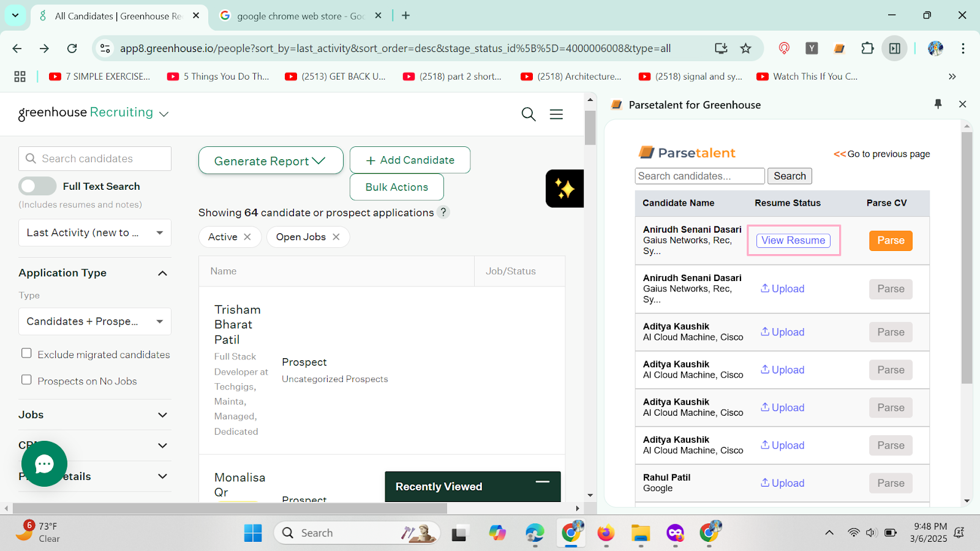980x551 pixels.
Task: Click the Bulk Actions button
Action: pyautogui.click(x=396, y=187)
